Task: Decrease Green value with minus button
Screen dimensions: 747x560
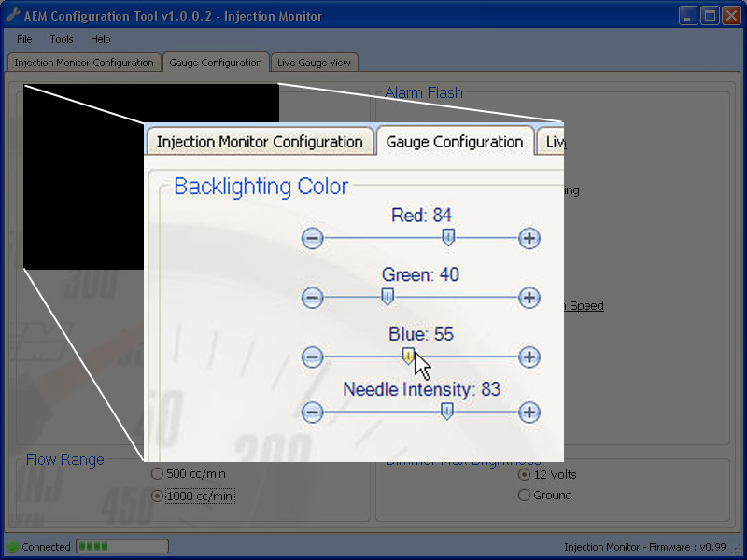Action: pos(313,298)
